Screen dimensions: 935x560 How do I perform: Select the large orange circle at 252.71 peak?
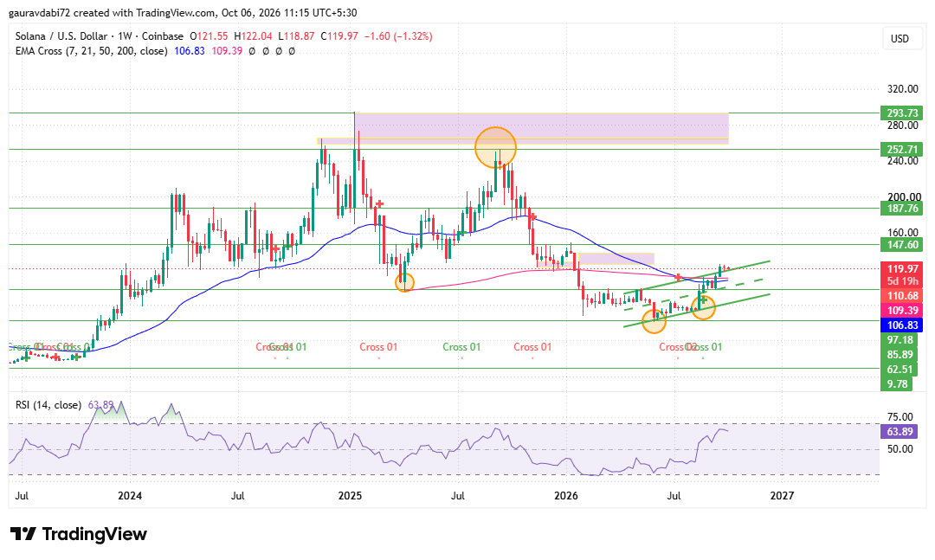[x=495, y=147]
